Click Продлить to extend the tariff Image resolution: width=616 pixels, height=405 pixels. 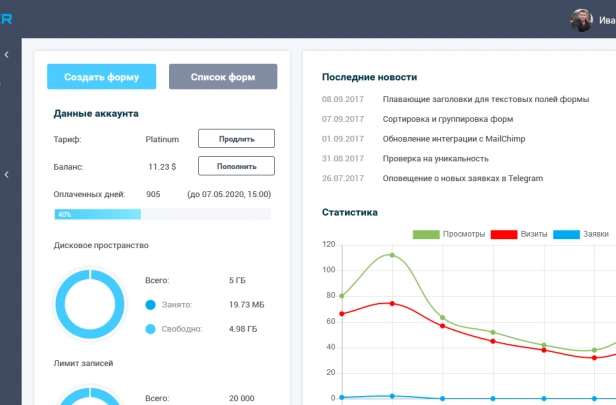tap(236, 139)
